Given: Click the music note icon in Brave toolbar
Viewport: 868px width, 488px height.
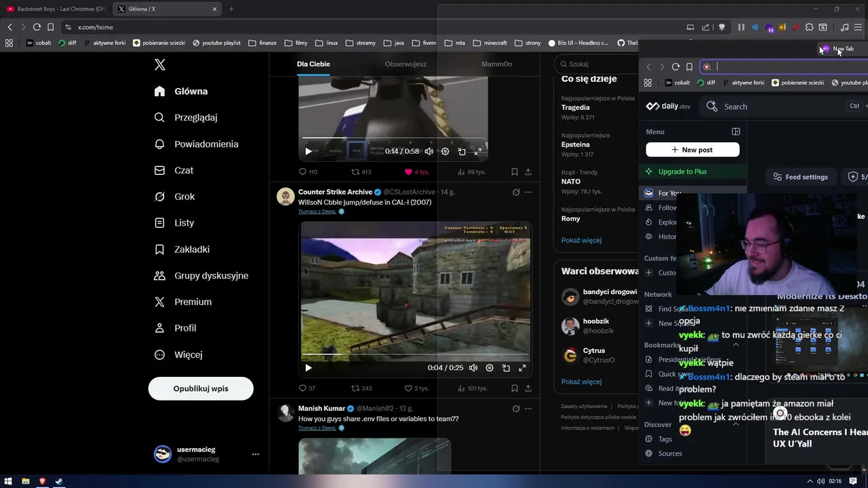Looking at the screenshot, I should (844, 27).
